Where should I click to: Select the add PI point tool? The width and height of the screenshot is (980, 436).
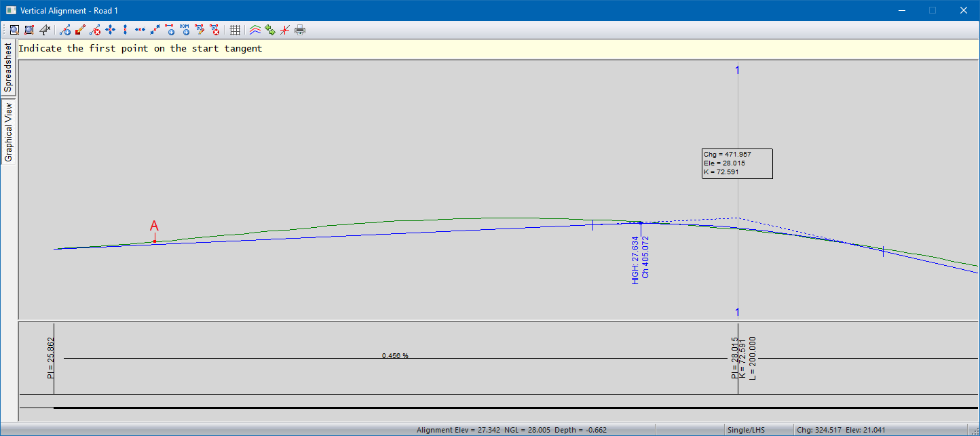pos(65,30)
